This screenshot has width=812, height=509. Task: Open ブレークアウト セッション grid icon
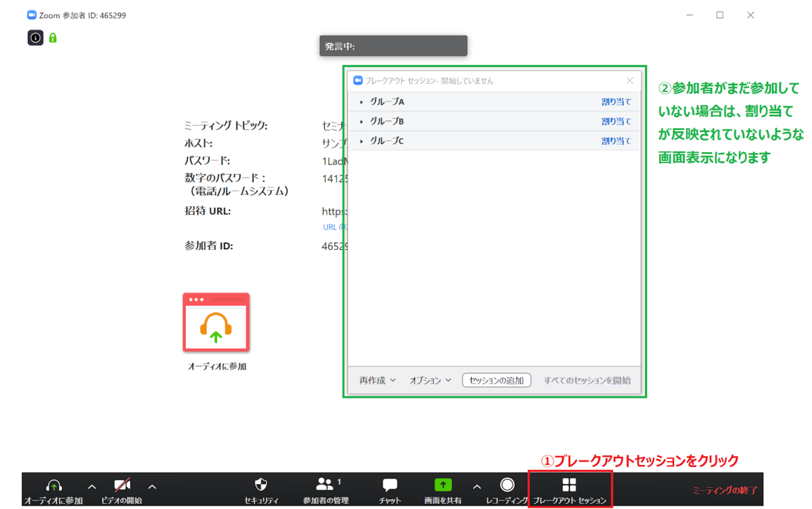click(x=570, y=485)
